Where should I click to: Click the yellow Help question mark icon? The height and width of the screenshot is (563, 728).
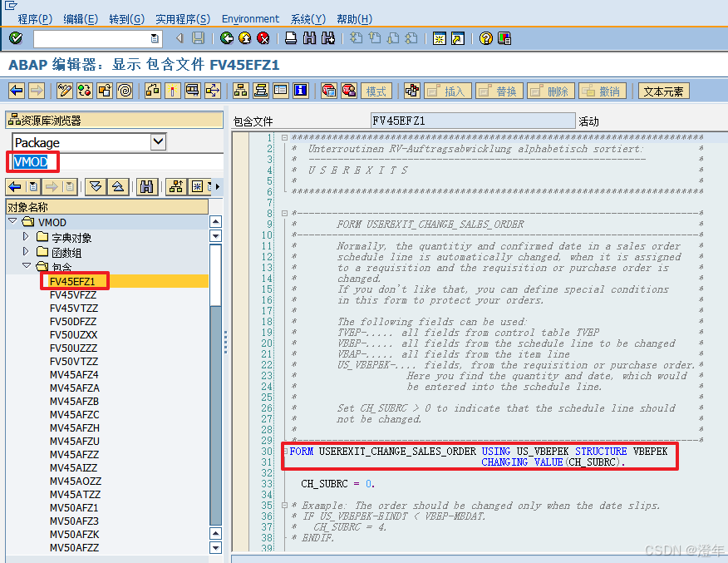[485, 37]
